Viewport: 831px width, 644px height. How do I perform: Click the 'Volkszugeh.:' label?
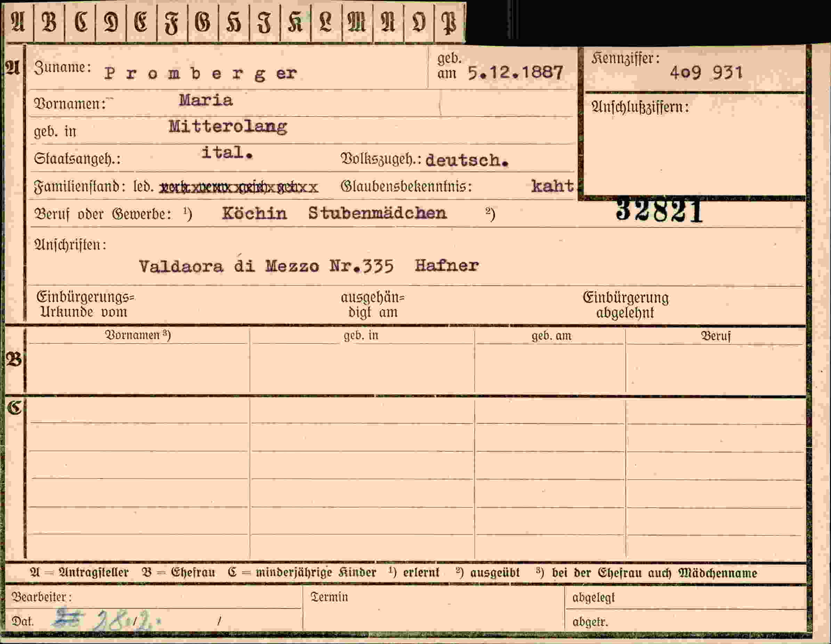(381, 159)
